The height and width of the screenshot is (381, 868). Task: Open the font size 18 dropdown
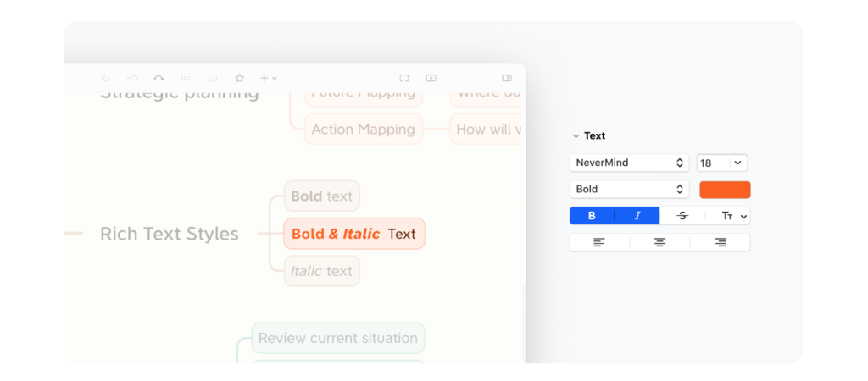coord(722,163)
